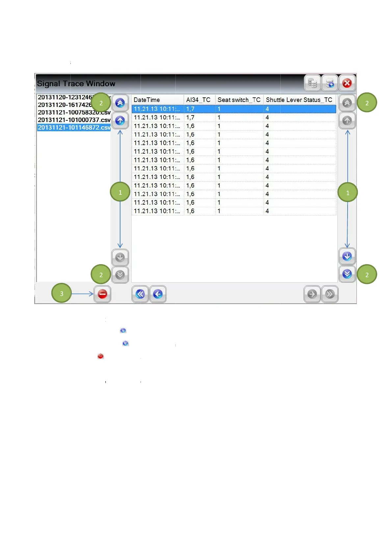This screenshot has height=554, width=392.
Task: Jump to top of data table with grey double-up arrow
Action: coord(347,103)
